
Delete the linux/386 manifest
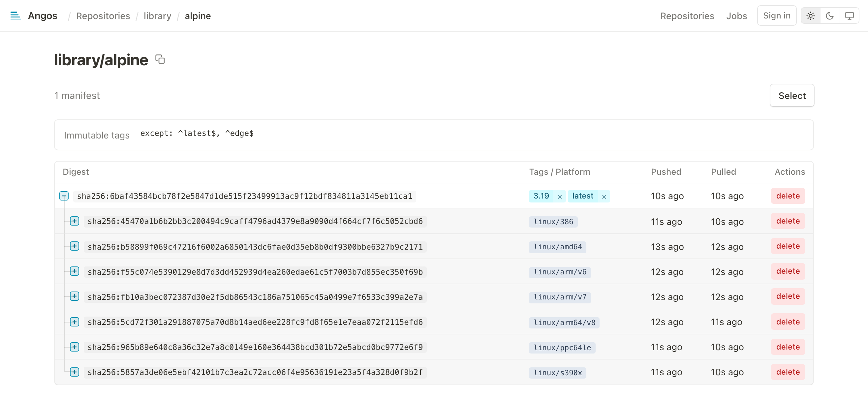point(788,221)
